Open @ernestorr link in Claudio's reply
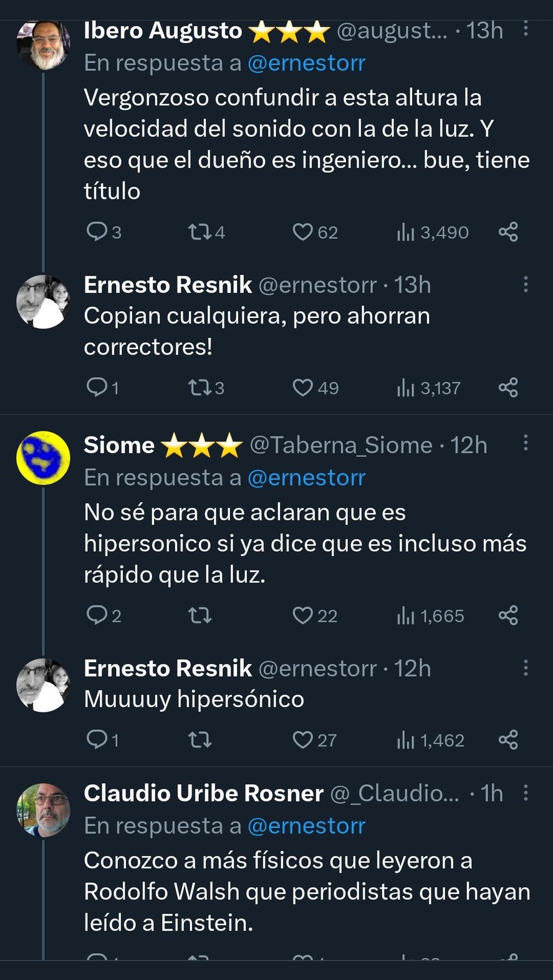Image resolution: width=553 pixels, height=980 pixels. tap(306, 825)
